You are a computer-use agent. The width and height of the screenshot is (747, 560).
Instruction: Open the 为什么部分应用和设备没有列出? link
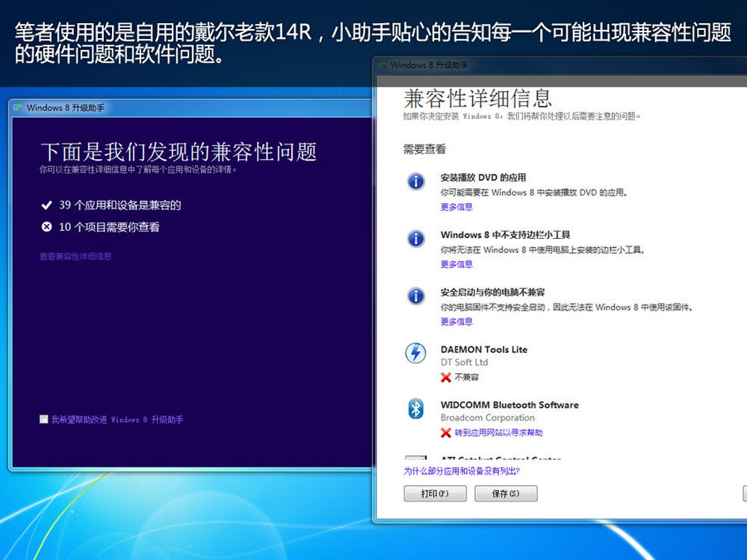point(462,471)
